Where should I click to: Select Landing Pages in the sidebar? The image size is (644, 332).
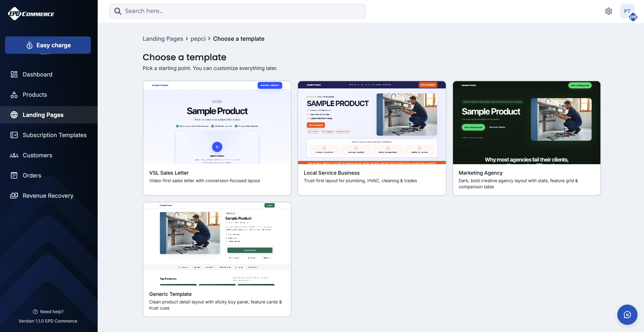coord(49,115)
